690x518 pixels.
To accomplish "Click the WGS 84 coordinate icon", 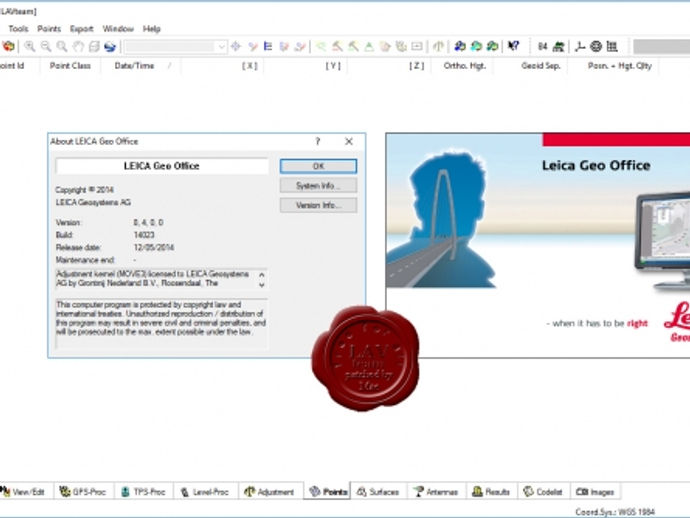I will (x=543, y=46).
